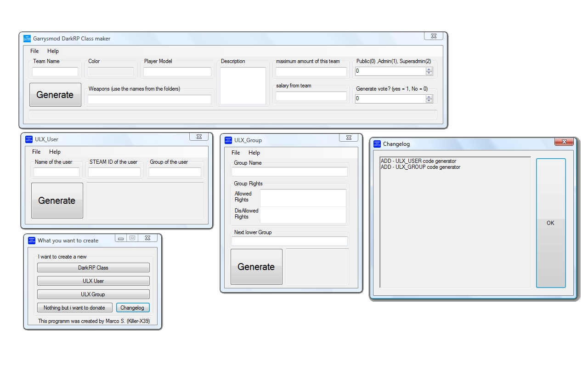The height and width of the screenshot is (368, 588).
Task: Open File menu in ULX_Group window
Action: (236, 153)
